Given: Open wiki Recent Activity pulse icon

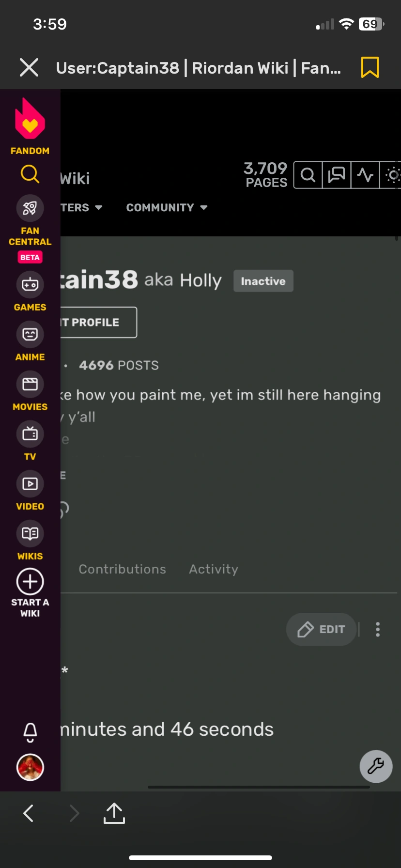Looking at the screenshot, I should point(365,175).
